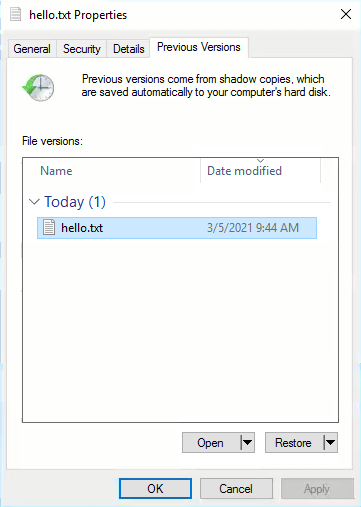This screenshot has width=361, height=507.
Task: Collapse the Today (1) group chevron
Action: [x=34, y=202]
